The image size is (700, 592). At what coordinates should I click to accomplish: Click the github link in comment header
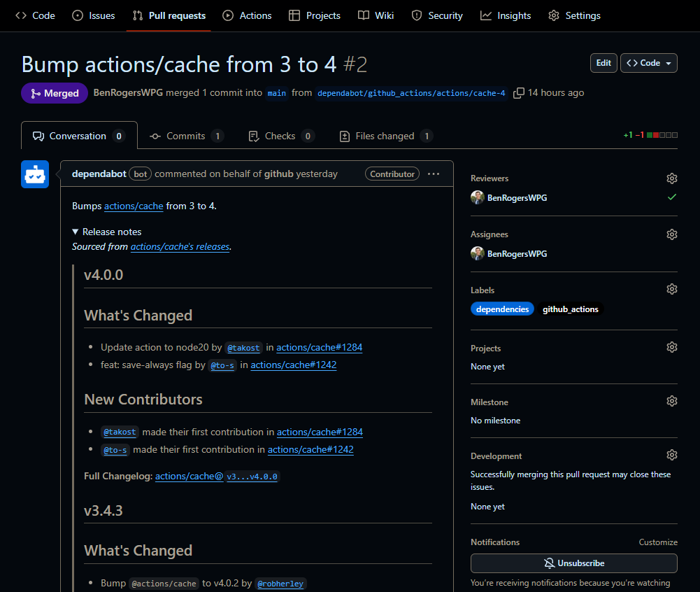[x=278, y=174]
